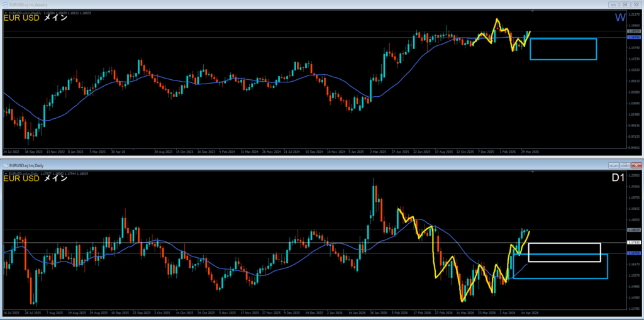
Task: Click the white 1.17333 price label on Daily chart
Action: (633, 243)
